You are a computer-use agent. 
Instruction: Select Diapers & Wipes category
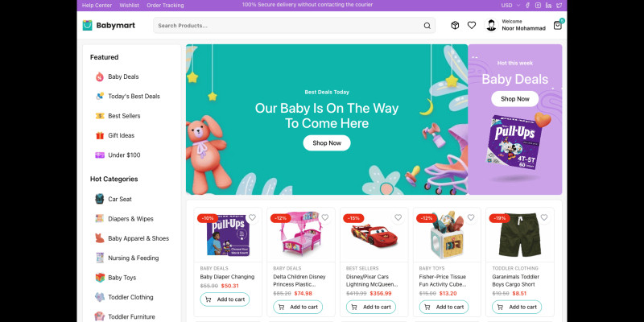pos(130,219)
